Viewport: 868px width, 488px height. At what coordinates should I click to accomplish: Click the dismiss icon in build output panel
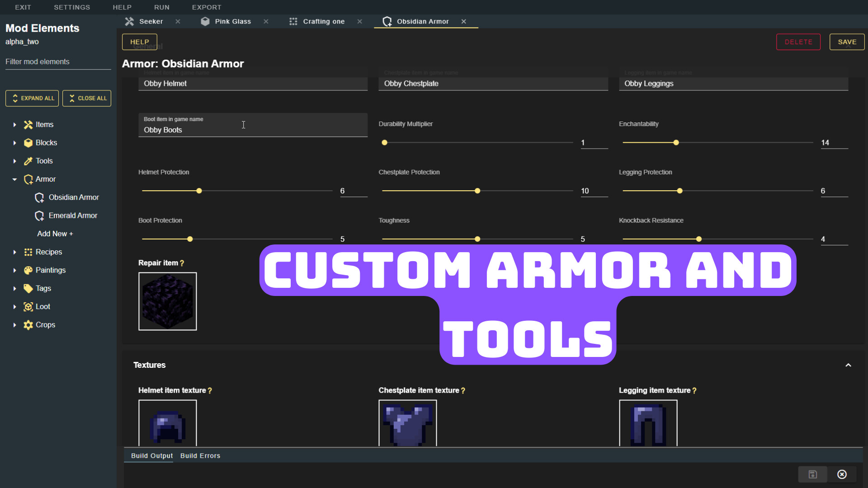coord(842,474)
